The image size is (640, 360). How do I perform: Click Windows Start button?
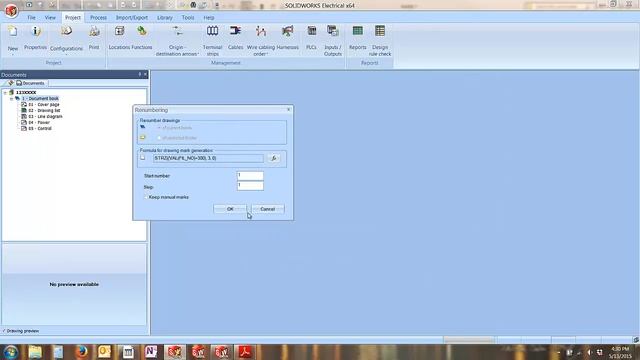coord(11,352)
